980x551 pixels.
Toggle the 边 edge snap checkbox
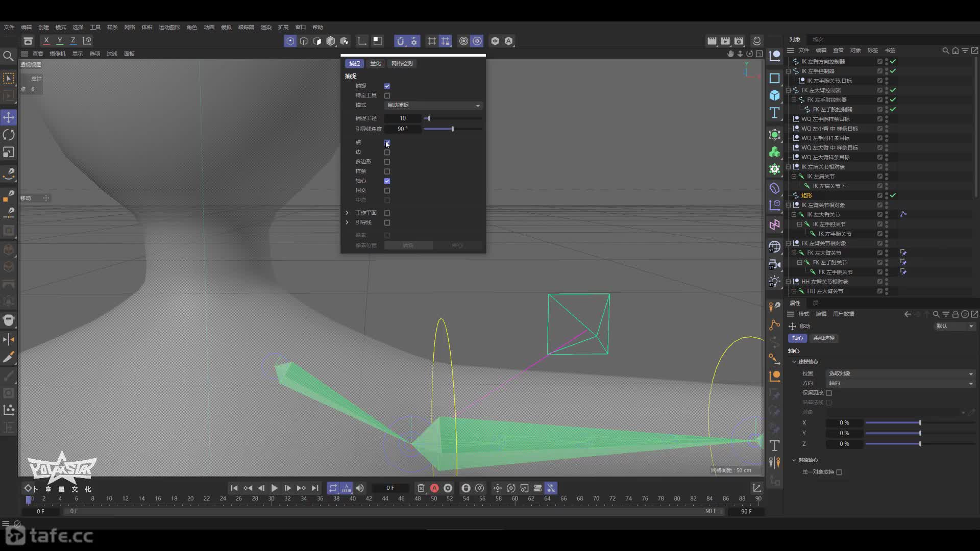pyautogui.click(x=387, y=152)
